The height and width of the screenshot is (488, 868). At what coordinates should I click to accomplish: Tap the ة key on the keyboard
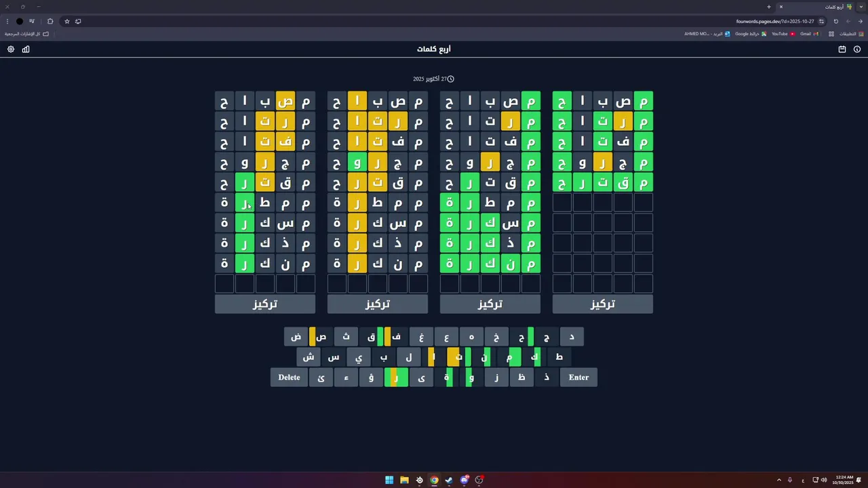(x=446, y=378)
